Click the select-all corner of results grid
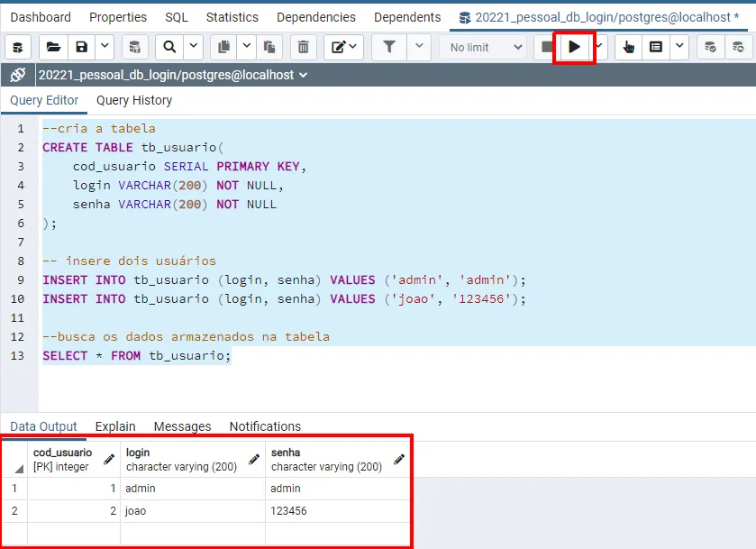756x549 pixels. (14, 459)
